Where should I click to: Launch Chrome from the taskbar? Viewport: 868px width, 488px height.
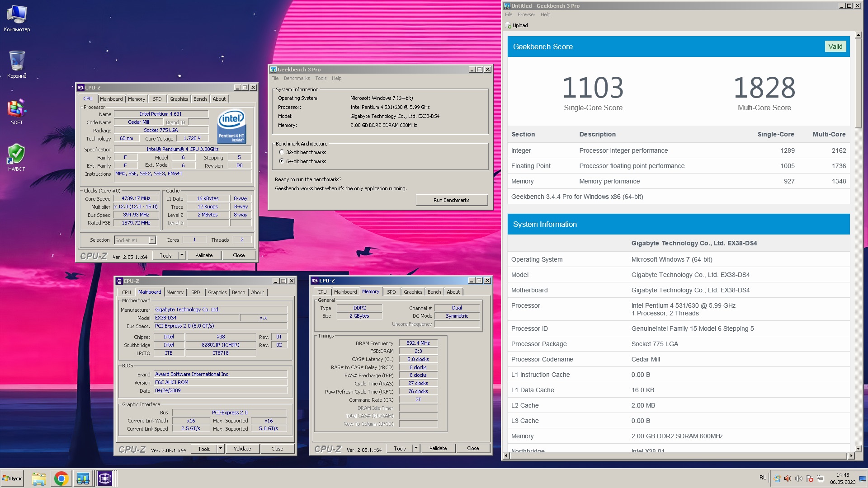(x=61, y=478)
